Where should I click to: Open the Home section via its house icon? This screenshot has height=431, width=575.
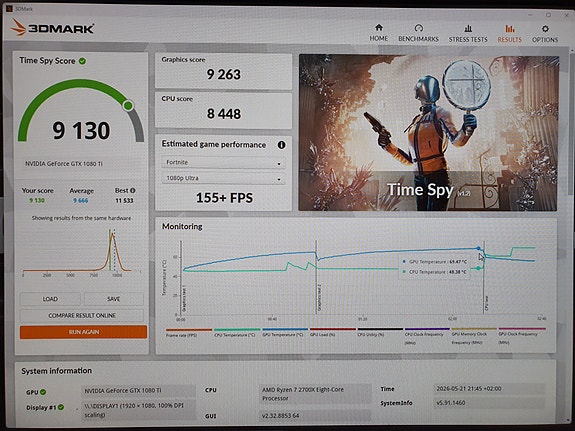pyautogui.click(x=379, y=28)
